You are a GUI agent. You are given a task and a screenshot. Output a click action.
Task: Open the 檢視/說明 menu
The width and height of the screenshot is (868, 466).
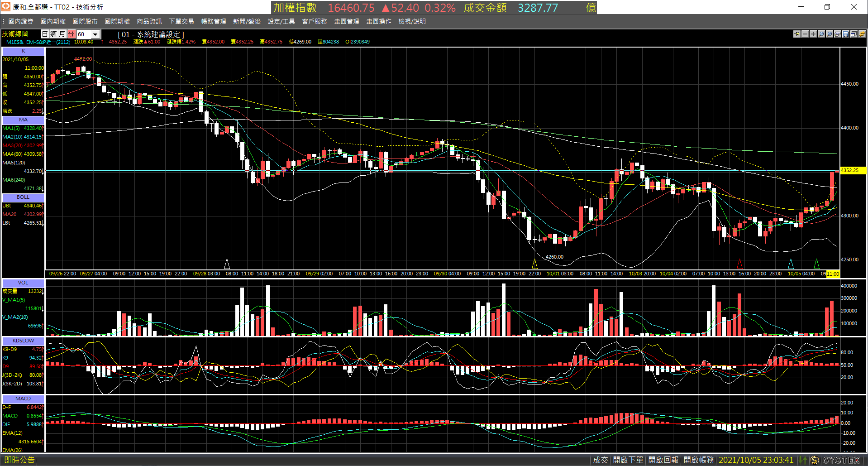412,21
